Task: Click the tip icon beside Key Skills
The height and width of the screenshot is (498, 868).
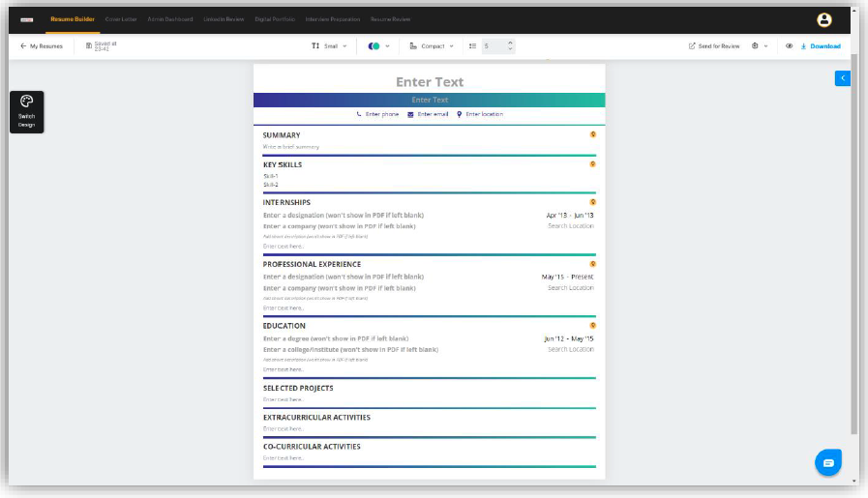Action: pyautogui.click(x=593, y=164)
